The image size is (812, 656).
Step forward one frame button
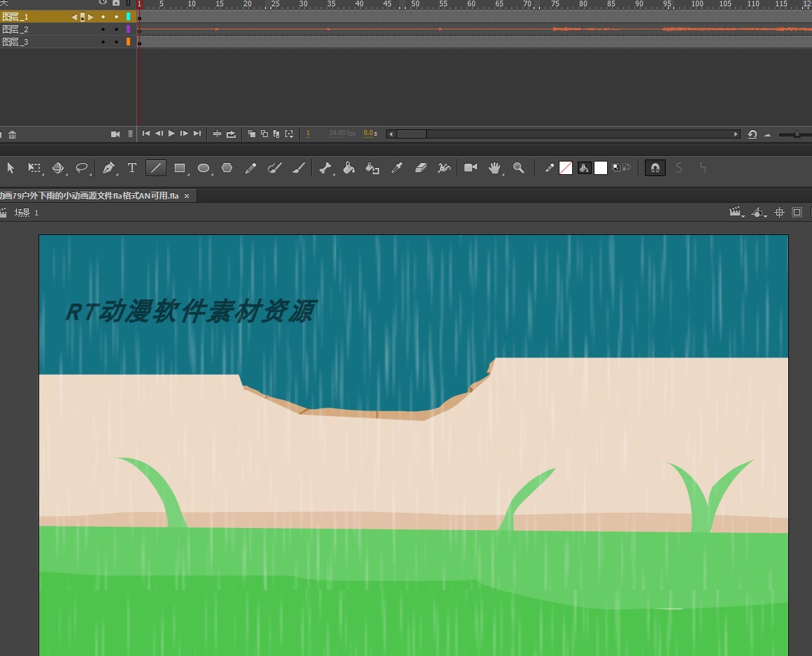tap(184, 134)
